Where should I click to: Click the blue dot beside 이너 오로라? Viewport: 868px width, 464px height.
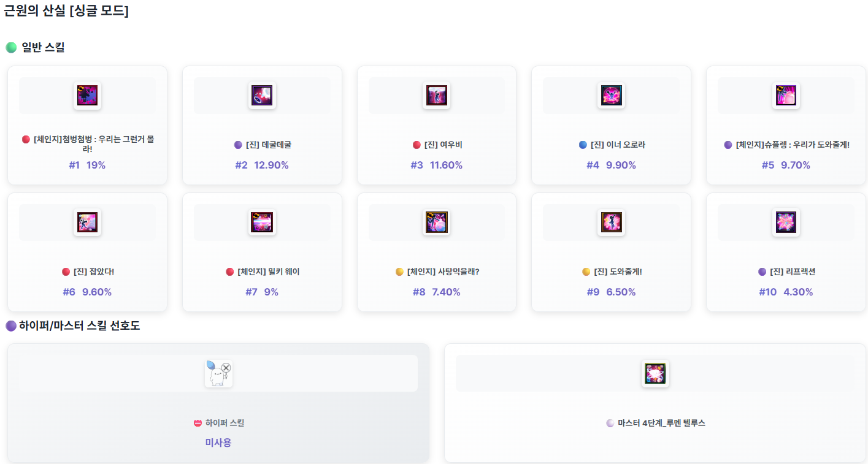[x=583, y=145]
